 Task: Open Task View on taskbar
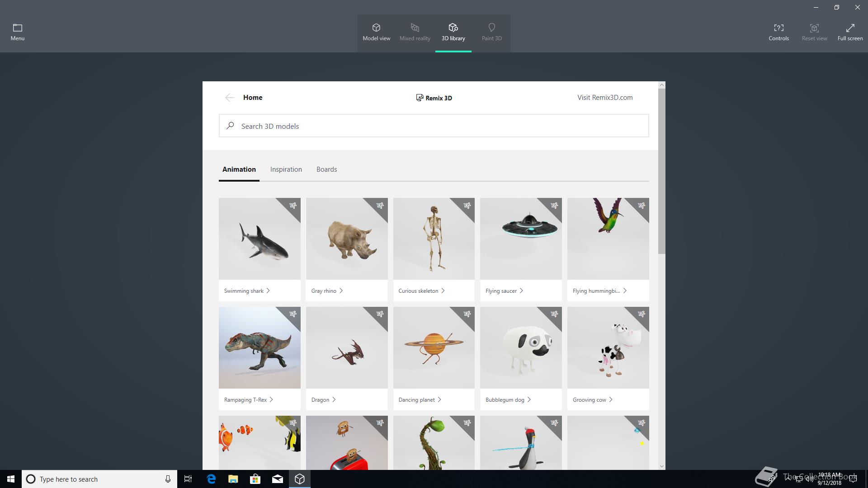pos(188,479)
